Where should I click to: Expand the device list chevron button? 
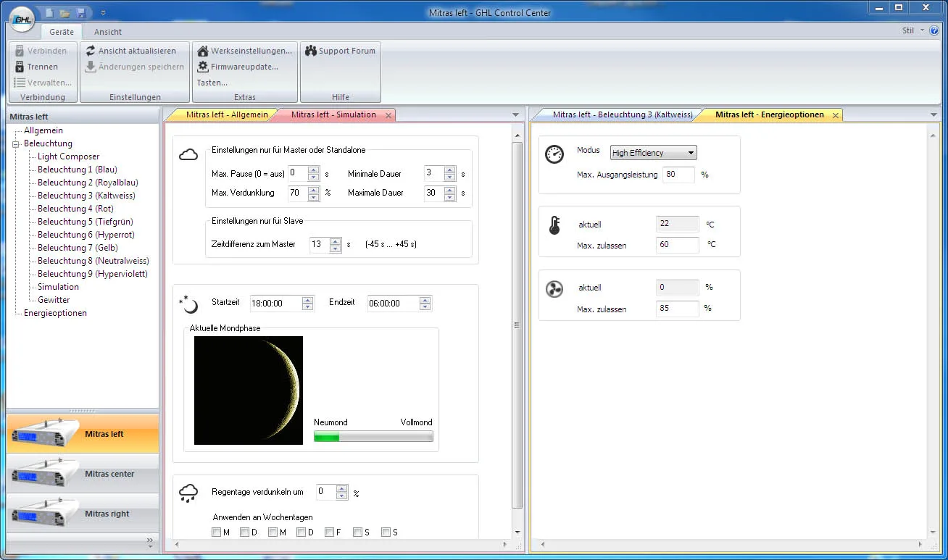[x=150, y=541]
